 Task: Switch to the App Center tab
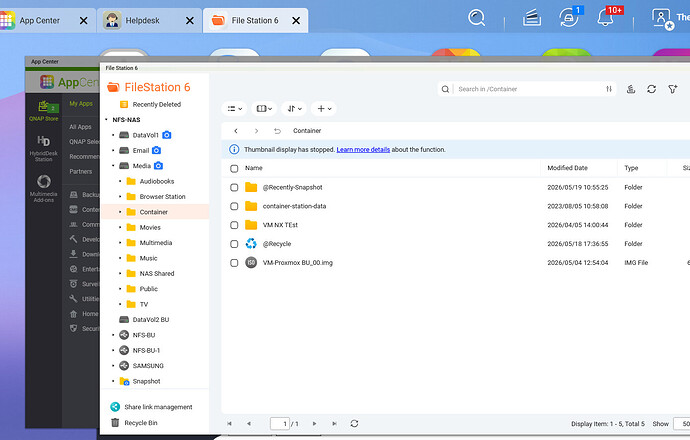[40, 21]
